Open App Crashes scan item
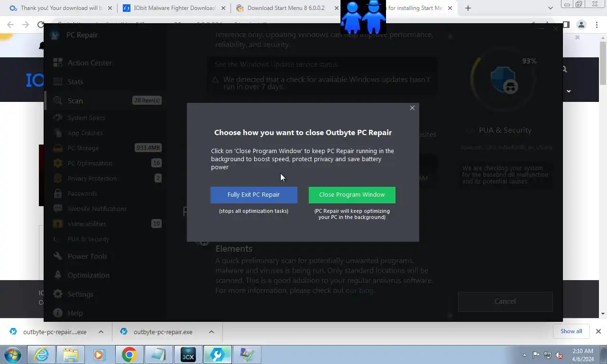This screenshot has width=607, height=364. (x=85, y=133)
